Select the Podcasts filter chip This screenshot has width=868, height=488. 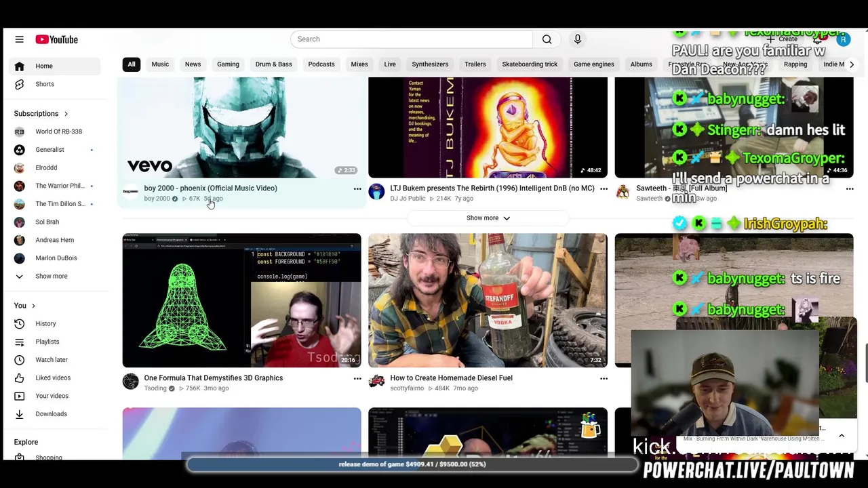pos(321,64)
